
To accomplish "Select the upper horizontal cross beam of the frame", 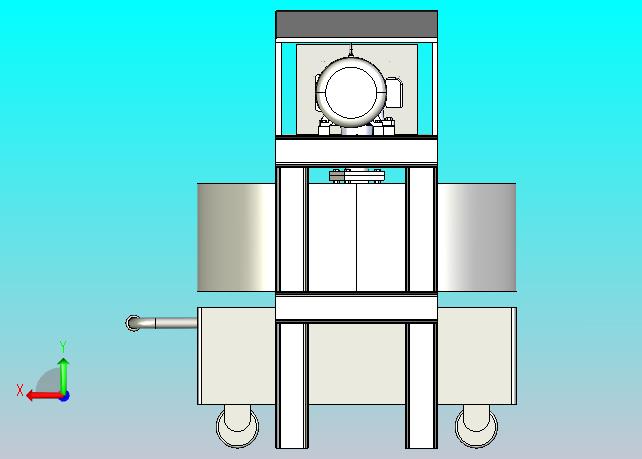I will (357, 152).
